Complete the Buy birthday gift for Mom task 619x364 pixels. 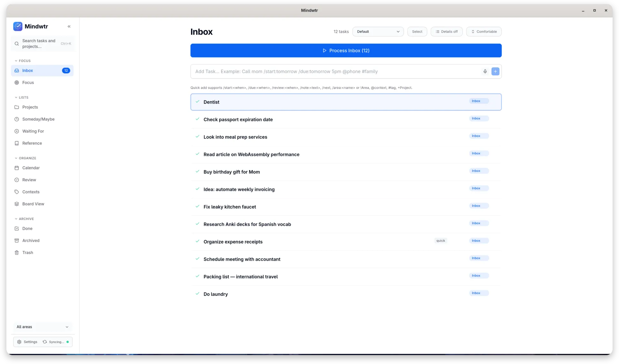197,171
